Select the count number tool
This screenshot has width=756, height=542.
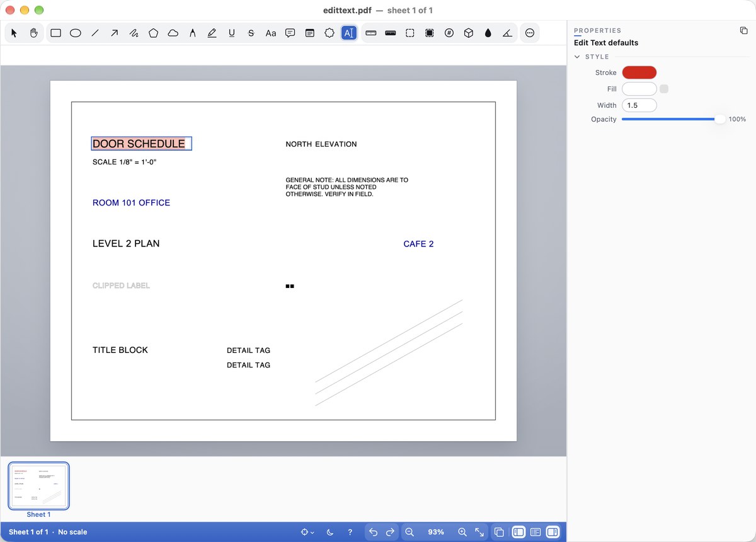[449, 33]
